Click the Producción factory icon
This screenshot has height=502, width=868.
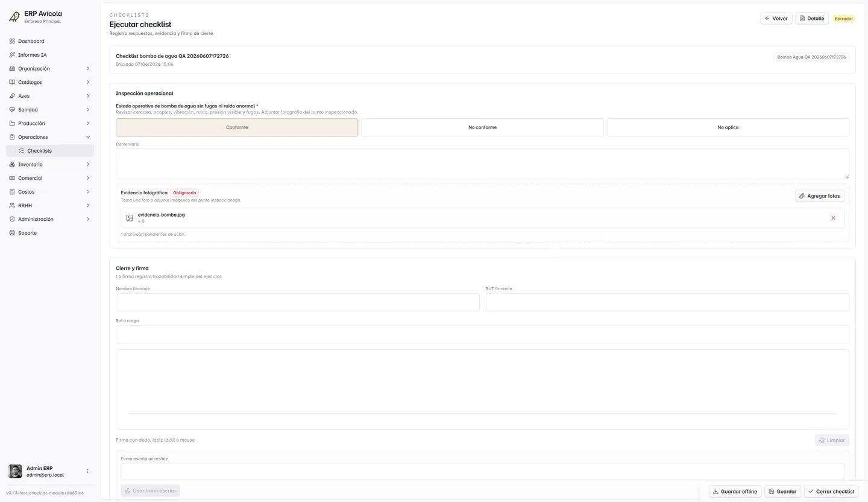pos(12,123)
